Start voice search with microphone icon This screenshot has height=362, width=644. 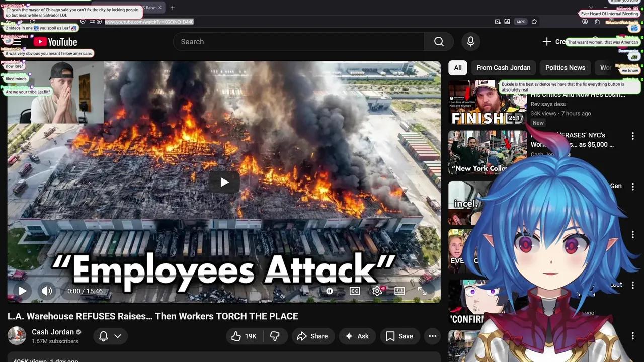(x=470, y=42)
